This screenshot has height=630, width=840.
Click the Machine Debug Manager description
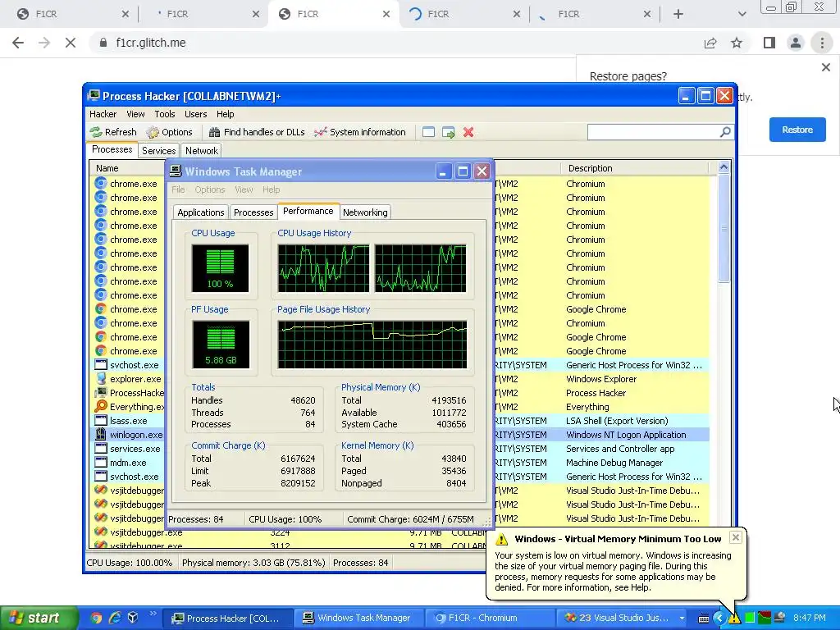[614, 463]
